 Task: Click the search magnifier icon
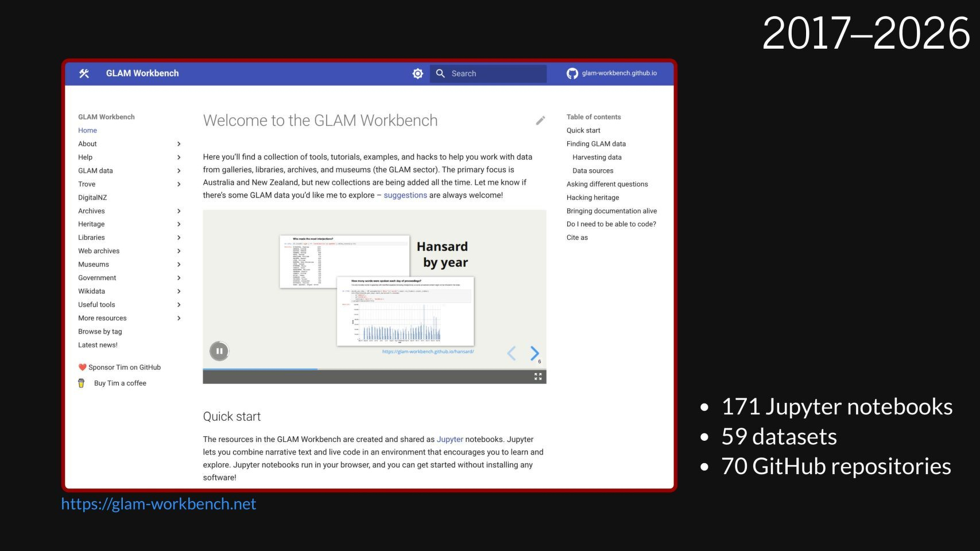[440, 73]
